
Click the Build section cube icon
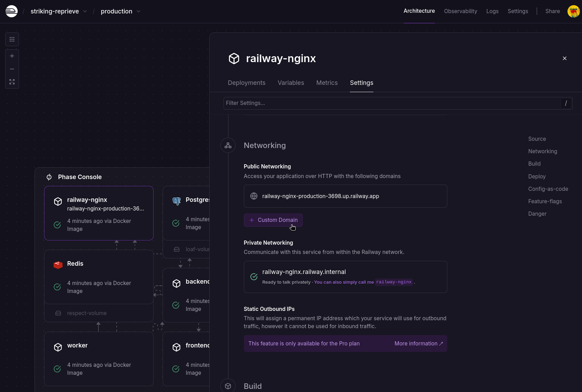click(228, 386)
